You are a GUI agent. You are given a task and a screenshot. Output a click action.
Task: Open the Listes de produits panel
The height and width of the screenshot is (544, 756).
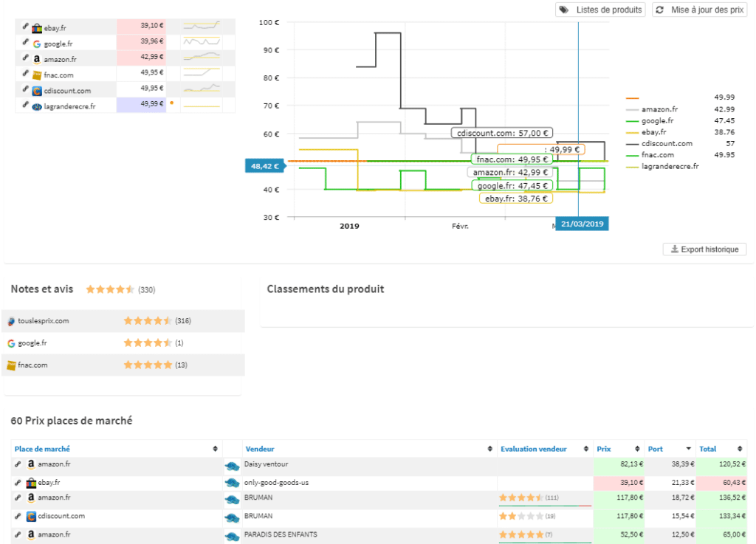(x=599, y=10)
